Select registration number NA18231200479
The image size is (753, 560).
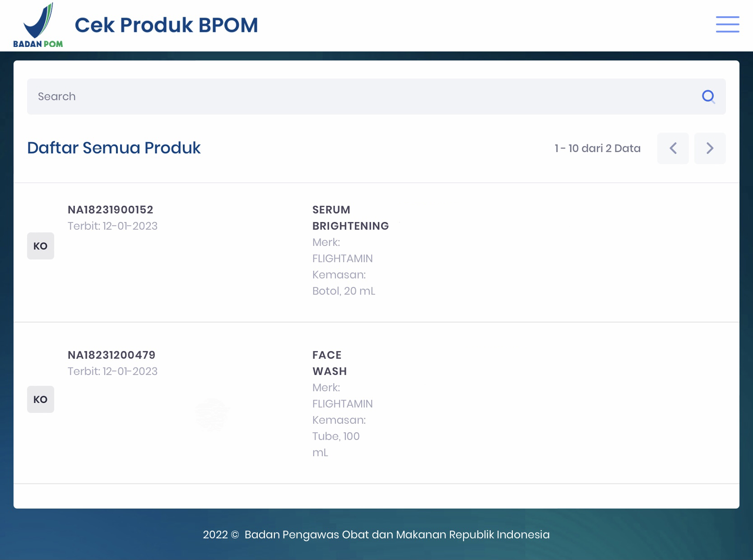[112, 355]
